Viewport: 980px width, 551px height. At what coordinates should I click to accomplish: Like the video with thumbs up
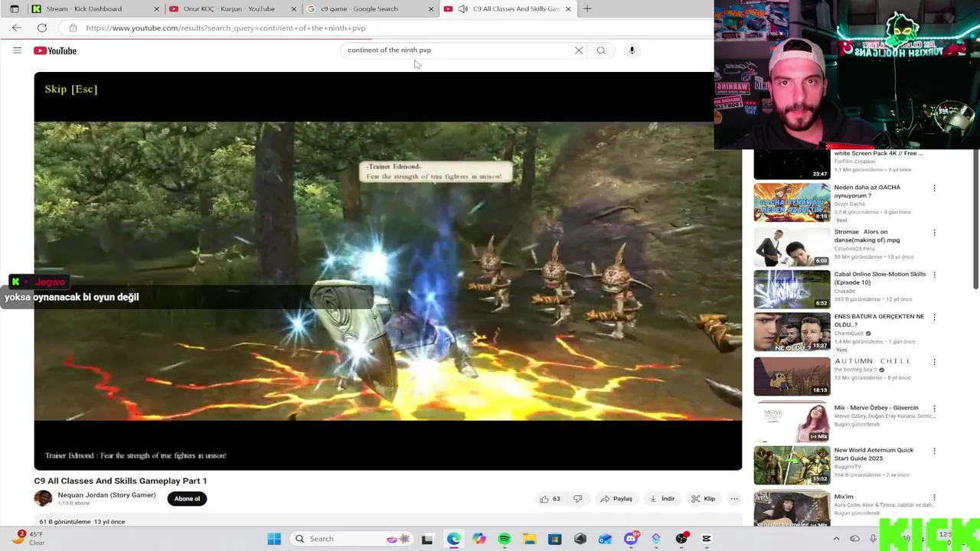550,499
